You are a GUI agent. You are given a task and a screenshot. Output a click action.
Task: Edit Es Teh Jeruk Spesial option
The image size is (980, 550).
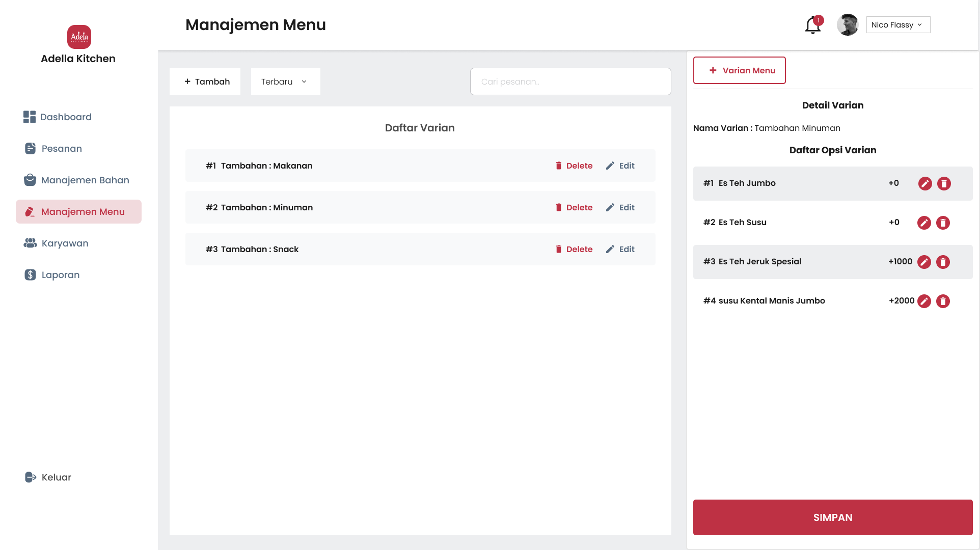click(x=924, y=262)
